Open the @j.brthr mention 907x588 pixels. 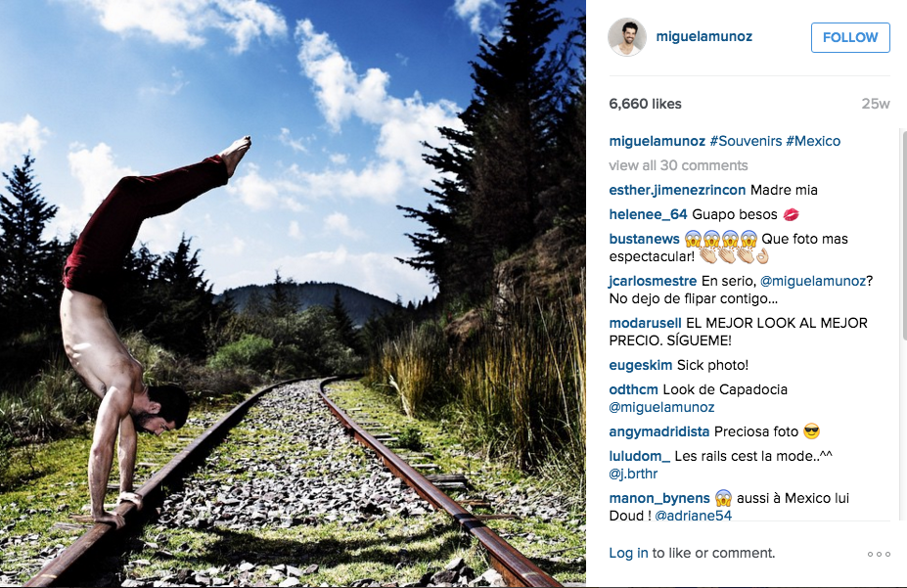pos(633,475)
